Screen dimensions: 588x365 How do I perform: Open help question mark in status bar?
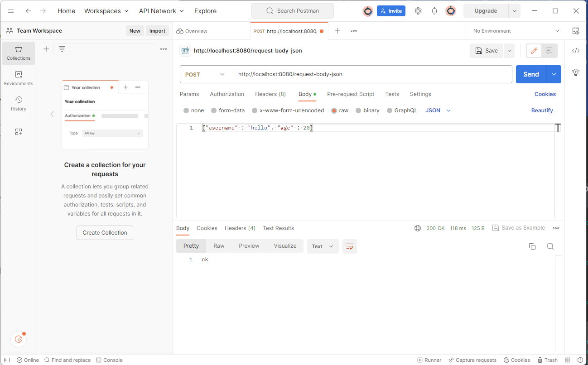pyautogui.click(x=580, y=360)
